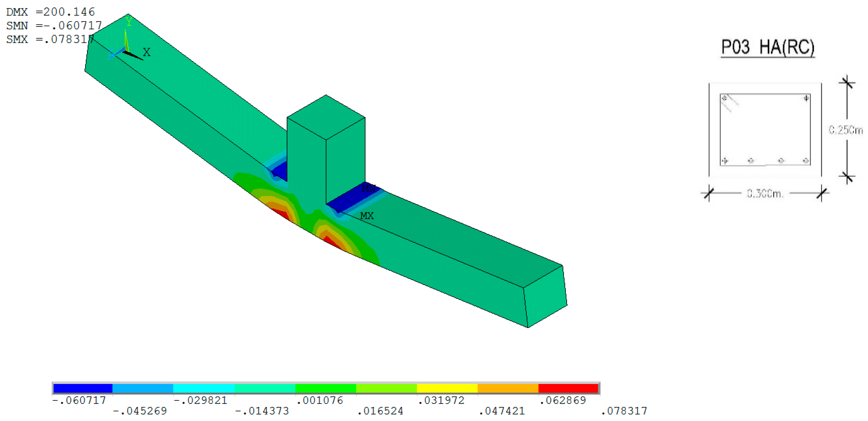The width and height of the screenshot is (868, 421).
Task: Click the 0.250m height dimension label
Action: tap(846, 130)
